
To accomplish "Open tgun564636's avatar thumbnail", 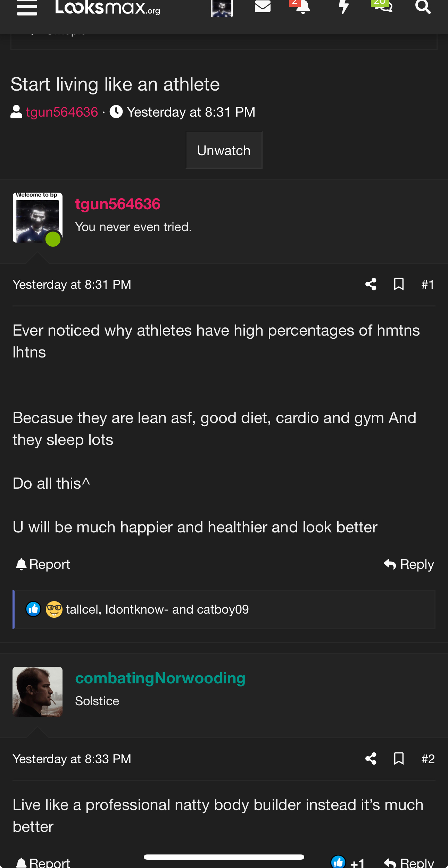I will tap(38, 218).
